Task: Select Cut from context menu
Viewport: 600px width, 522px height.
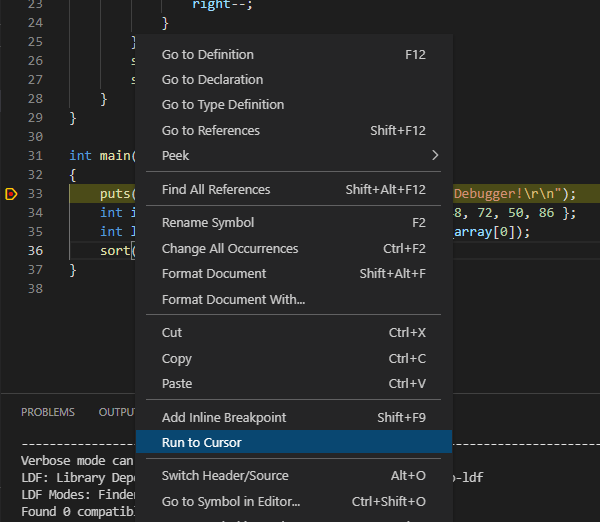Action: click(x=172, y=332)
